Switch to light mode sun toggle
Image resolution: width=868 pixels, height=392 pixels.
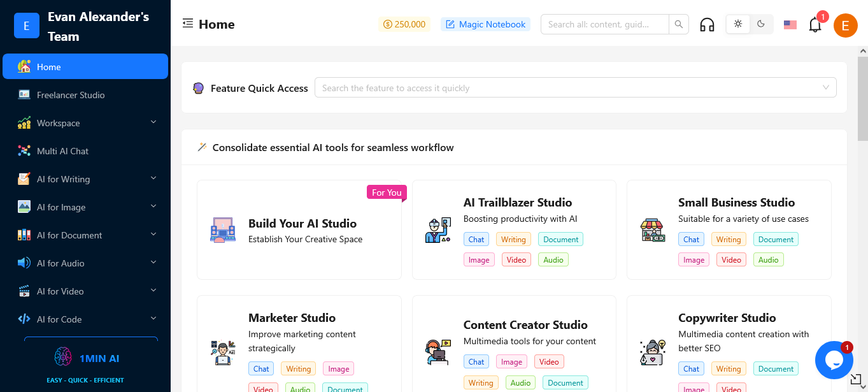pos(738,24)
